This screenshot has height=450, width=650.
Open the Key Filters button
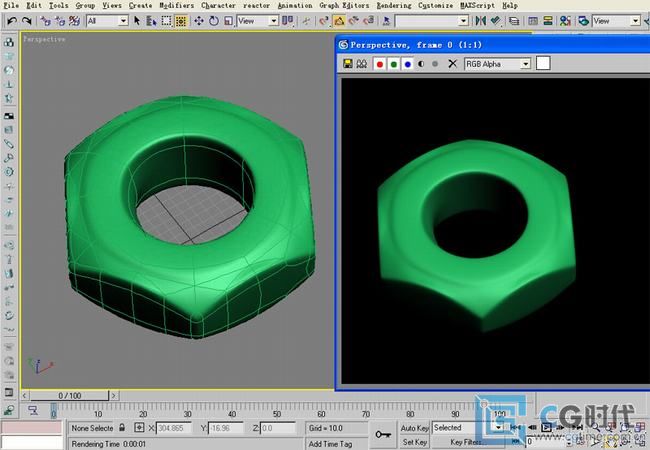pyautogui.click(x=466, y=443)
